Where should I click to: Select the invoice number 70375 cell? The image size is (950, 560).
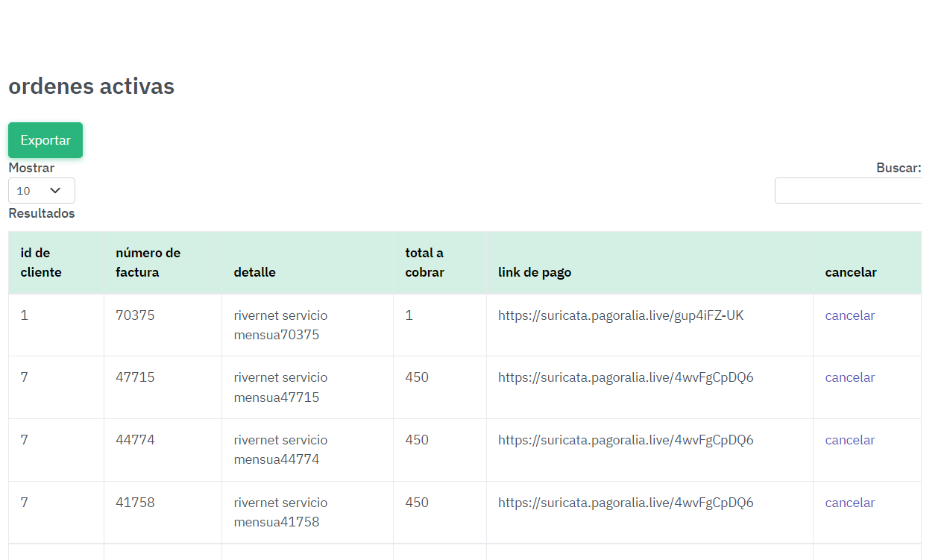pos(136,315)
